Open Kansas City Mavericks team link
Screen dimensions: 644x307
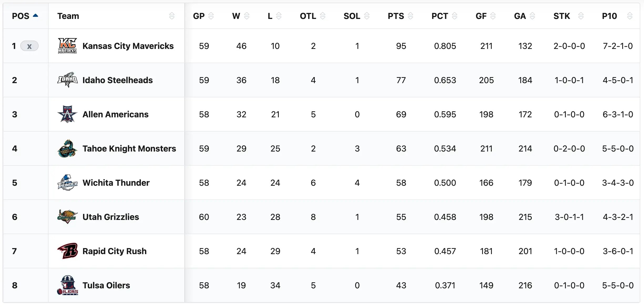[x=128, y=46]
